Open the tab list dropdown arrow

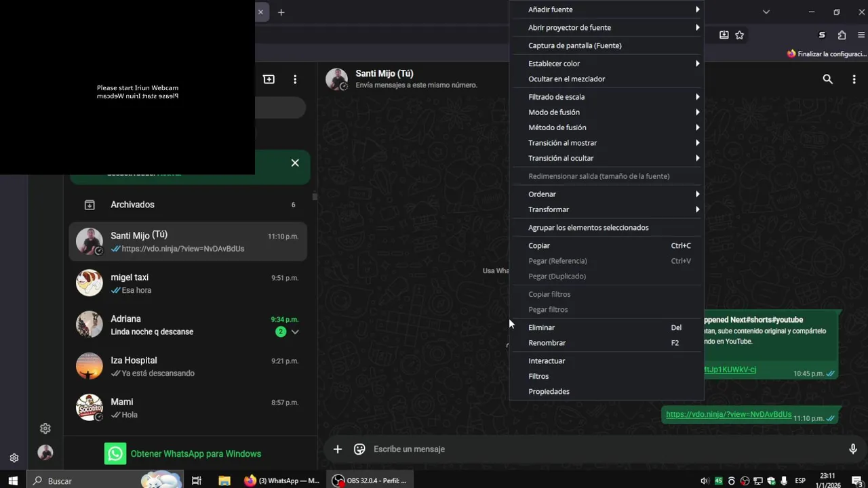click(x=766, y=12)
